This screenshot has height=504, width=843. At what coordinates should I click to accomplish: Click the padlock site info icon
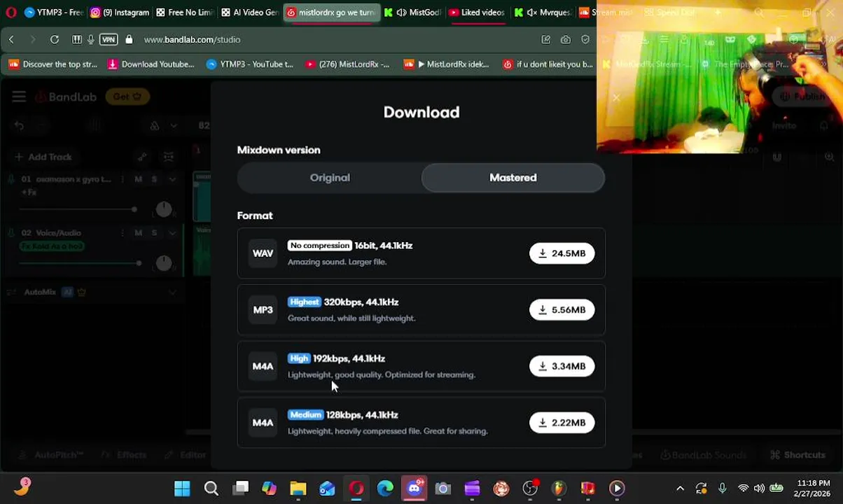click(129, 40)
